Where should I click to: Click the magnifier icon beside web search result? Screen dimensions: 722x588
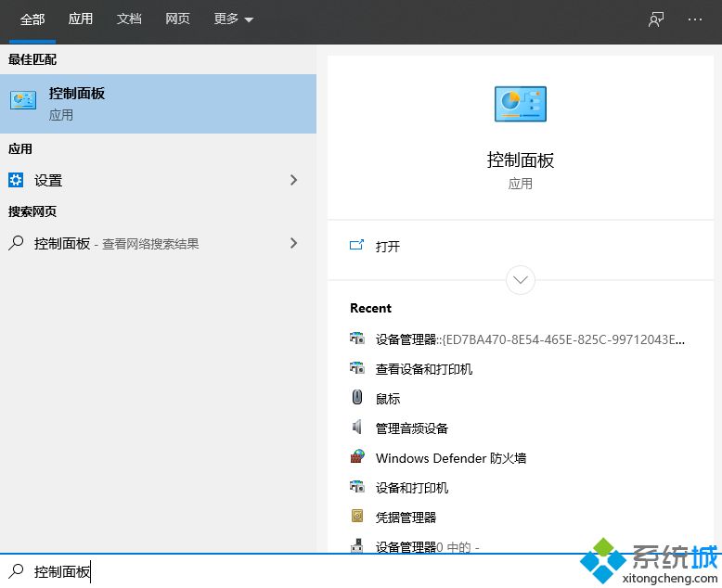[16, 242]
